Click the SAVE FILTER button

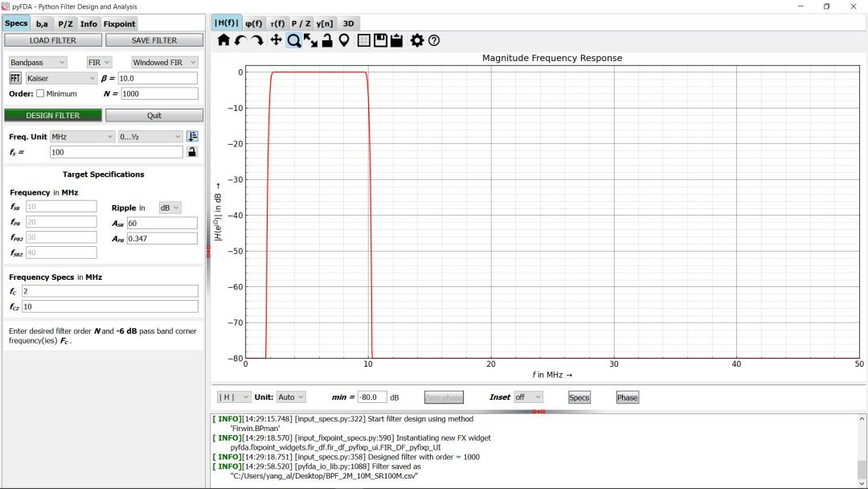click(154, 40)
